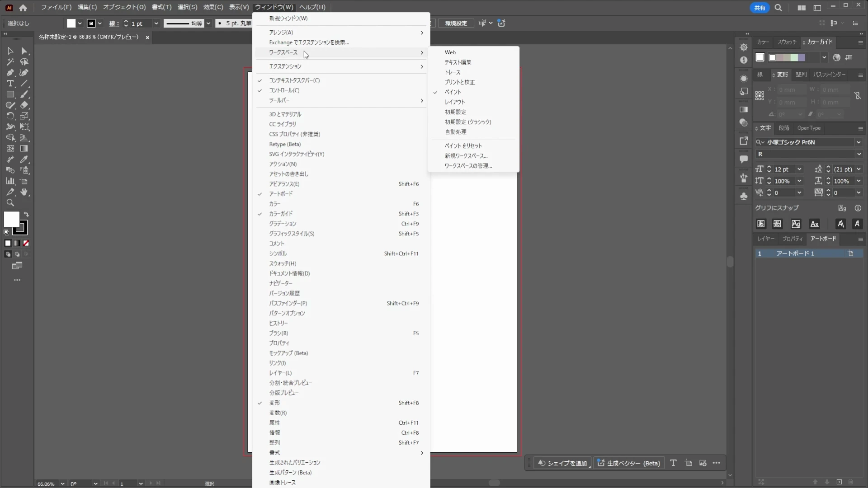Select the Type tool
This screenshot has width=868, height=488.
(10, 84)
